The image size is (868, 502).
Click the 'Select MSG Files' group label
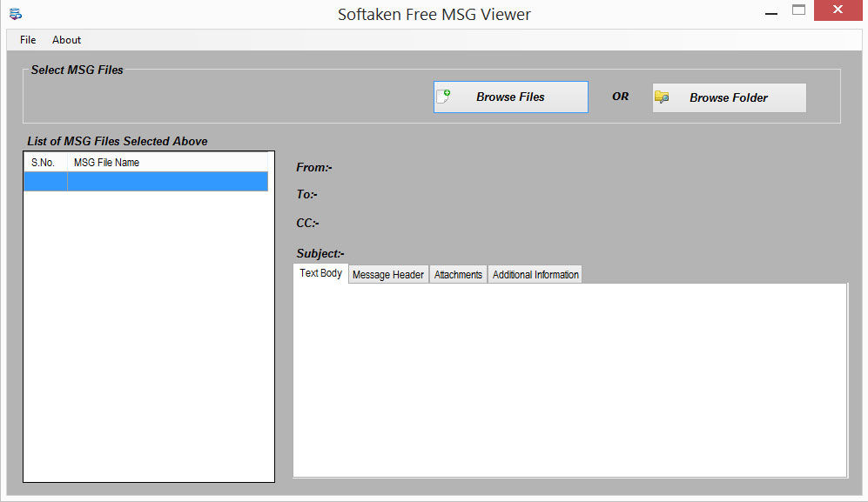click(77, 70)
